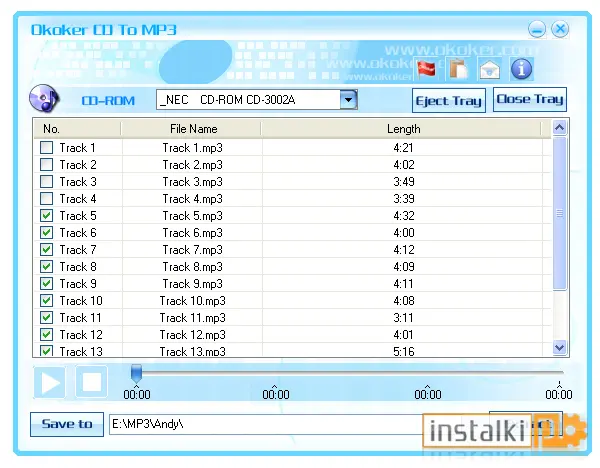Click the track list scroll down arrow
The height and width of the screenshot is (468, 600).
559,347
